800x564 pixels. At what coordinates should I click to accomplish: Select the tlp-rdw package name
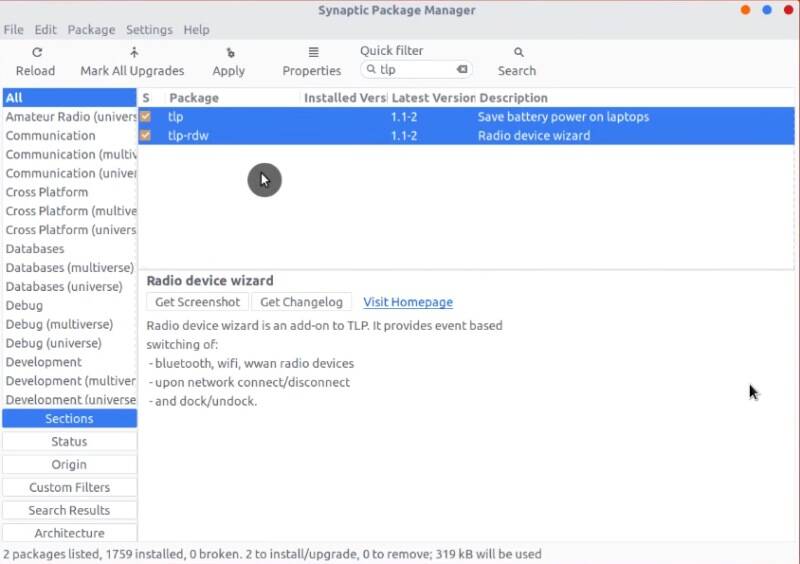[188, 136]
